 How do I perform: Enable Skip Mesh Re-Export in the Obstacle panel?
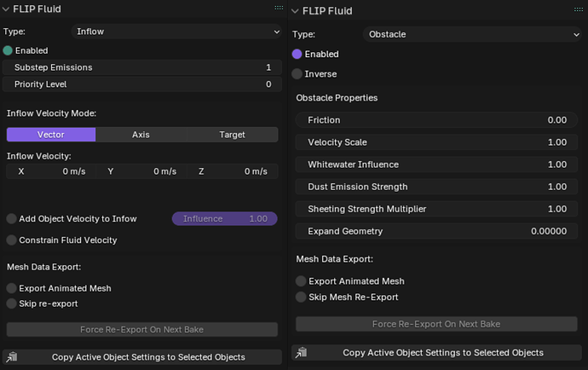point(301,298)
